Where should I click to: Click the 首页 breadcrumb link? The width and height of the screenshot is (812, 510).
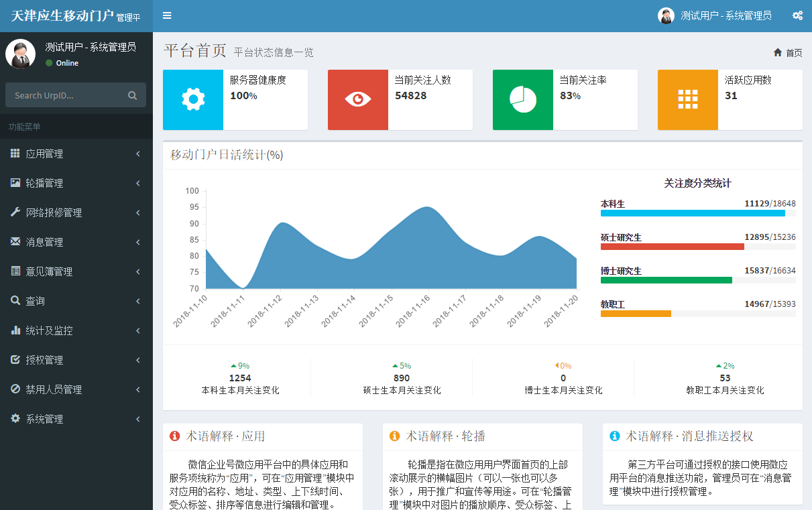pos(794,53)
